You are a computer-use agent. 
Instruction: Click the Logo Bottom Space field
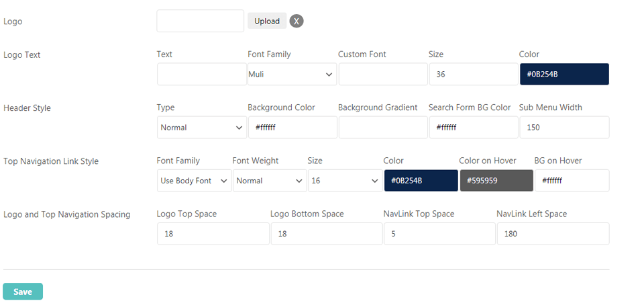327,234
